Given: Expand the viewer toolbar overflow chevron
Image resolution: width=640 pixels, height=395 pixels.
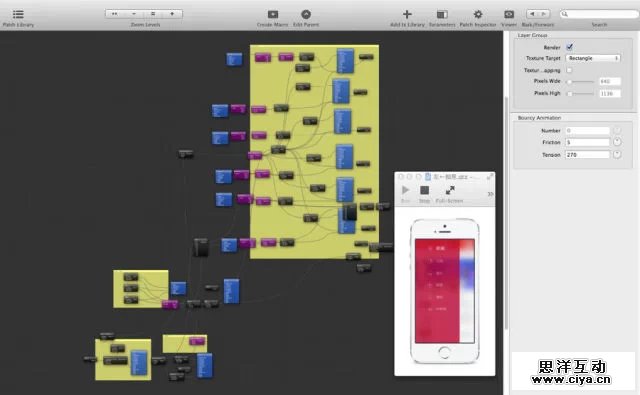Looking at the screenshot, I should click(x=490, y=194).
